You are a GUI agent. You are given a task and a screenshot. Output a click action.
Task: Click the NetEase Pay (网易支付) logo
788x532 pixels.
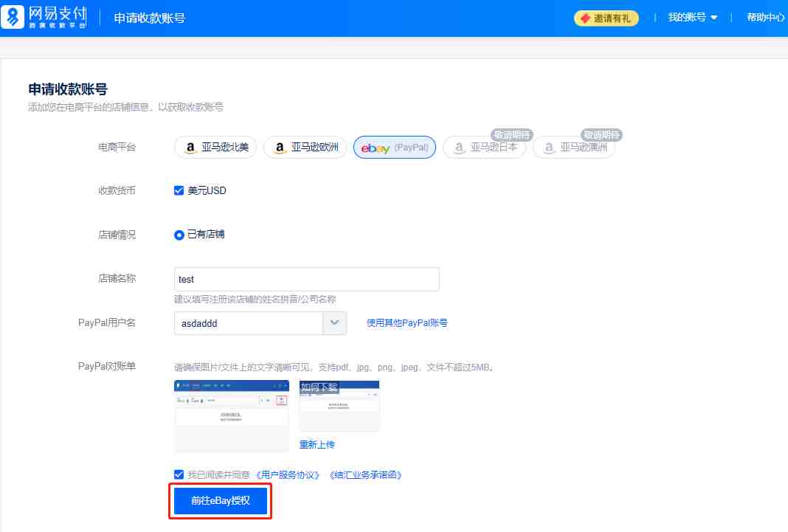click(x=44, y=18)
